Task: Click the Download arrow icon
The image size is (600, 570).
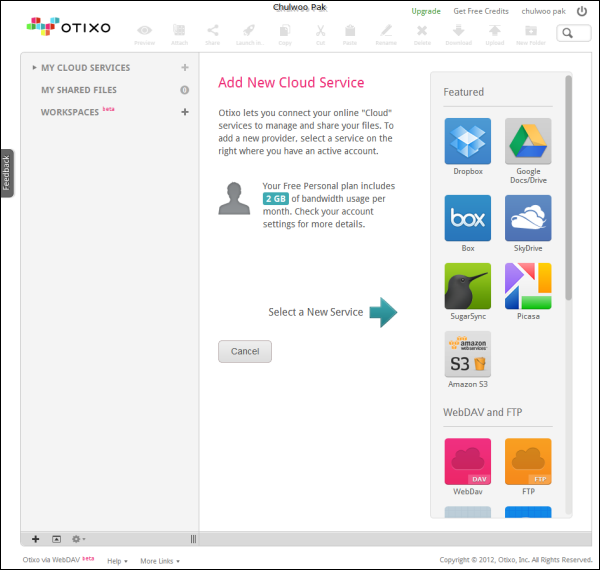Action: tap(458, 30)
